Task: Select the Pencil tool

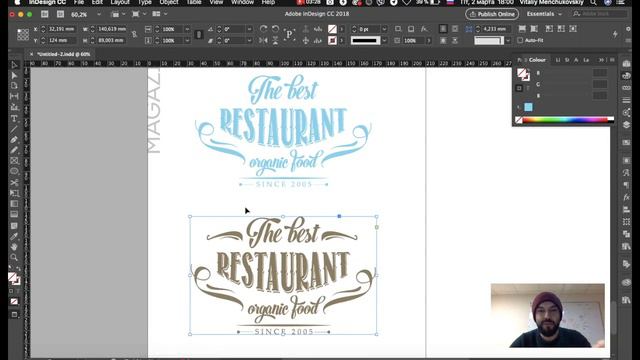Action: coord(14,150)
